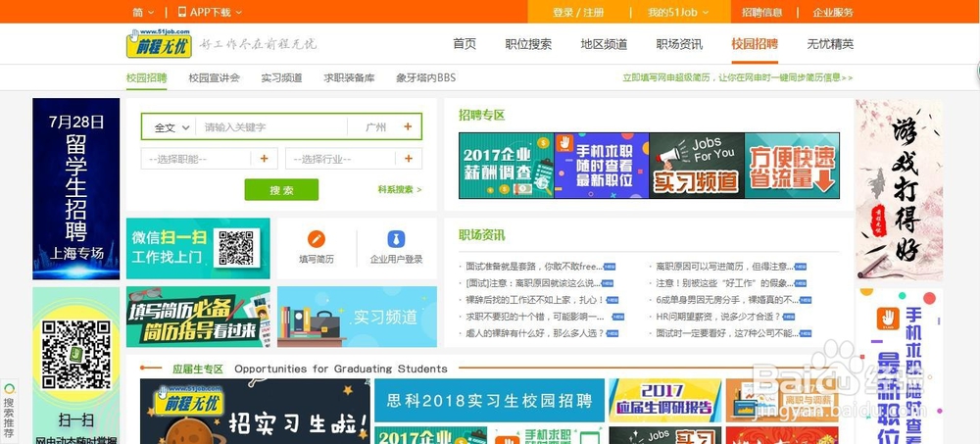The width and height of the screenshot is (980, 444).
Task: Open 7月28日留学生招聘 left banner
Action: click(75, 188)
